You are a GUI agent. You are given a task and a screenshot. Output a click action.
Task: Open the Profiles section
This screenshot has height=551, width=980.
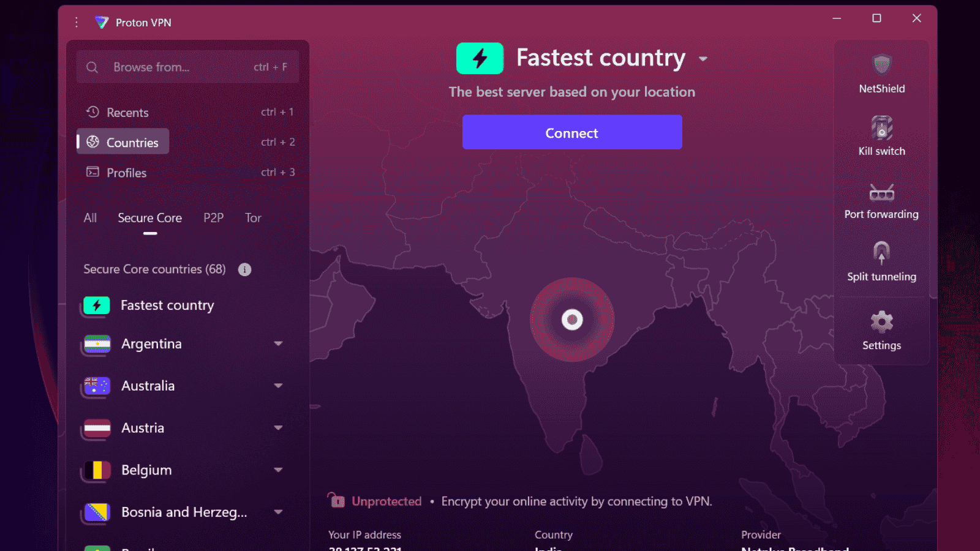click(x=126, y=173)
